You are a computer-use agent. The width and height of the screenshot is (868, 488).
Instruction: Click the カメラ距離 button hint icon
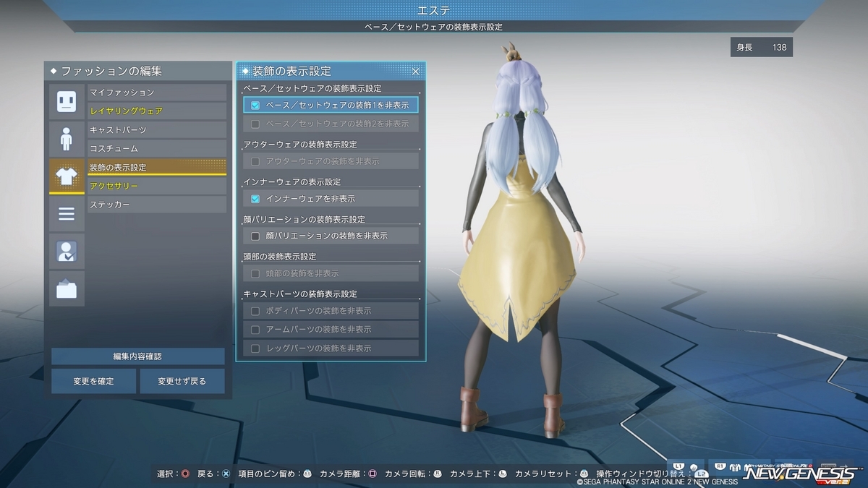pos(373,474)
